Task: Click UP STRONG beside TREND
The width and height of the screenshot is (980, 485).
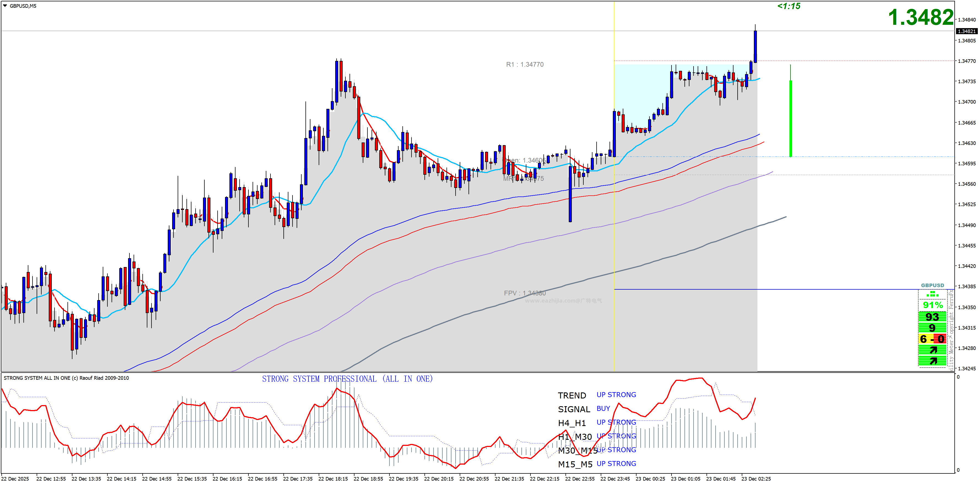Action: click(616, 395)
